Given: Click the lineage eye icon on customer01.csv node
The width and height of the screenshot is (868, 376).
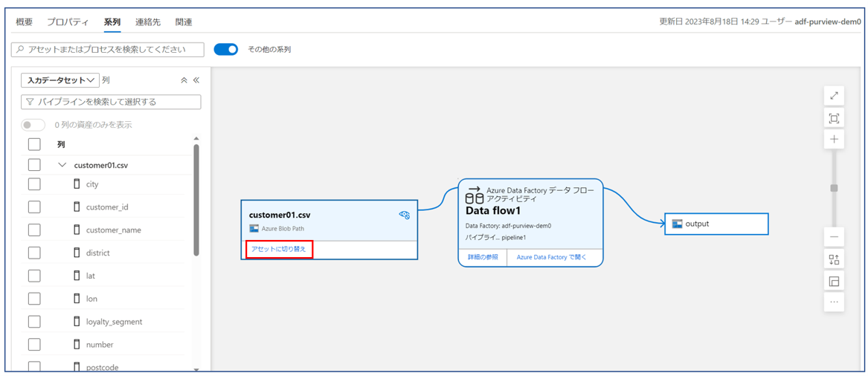Looking at the screenshot, I should (x=405, y=215).
